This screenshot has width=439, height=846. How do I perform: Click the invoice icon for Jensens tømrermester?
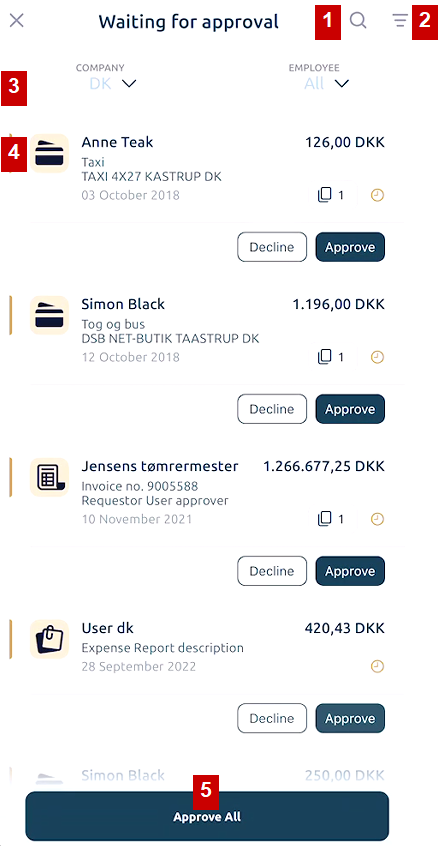coord(49,477)
